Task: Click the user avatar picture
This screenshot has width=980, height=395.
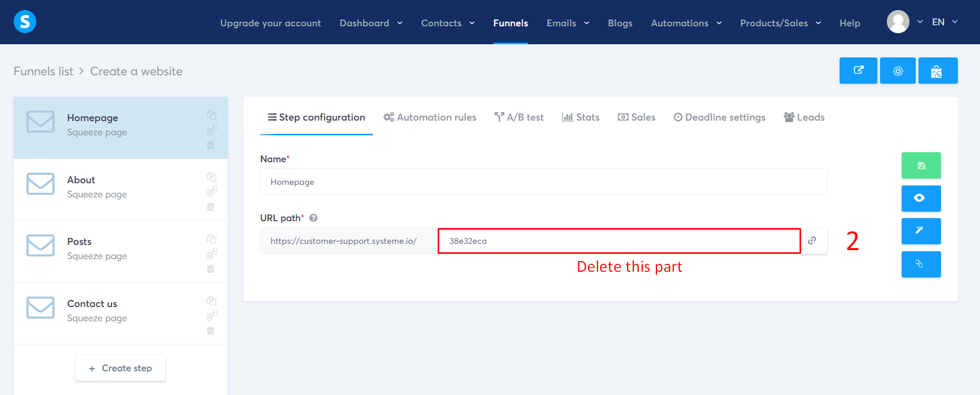Action: [x=898, y=22]
